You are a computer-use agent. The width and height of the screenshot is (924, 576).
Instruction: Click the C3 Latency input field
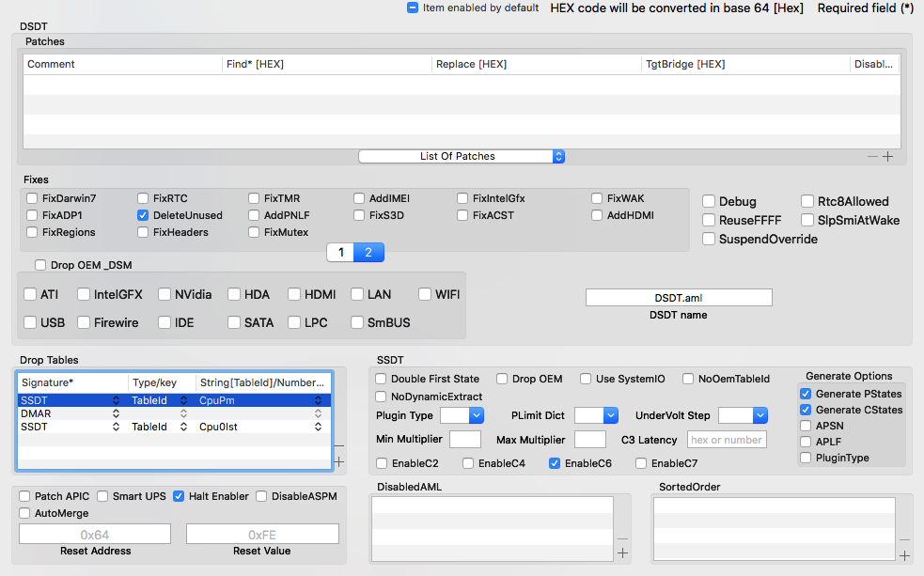726,440
